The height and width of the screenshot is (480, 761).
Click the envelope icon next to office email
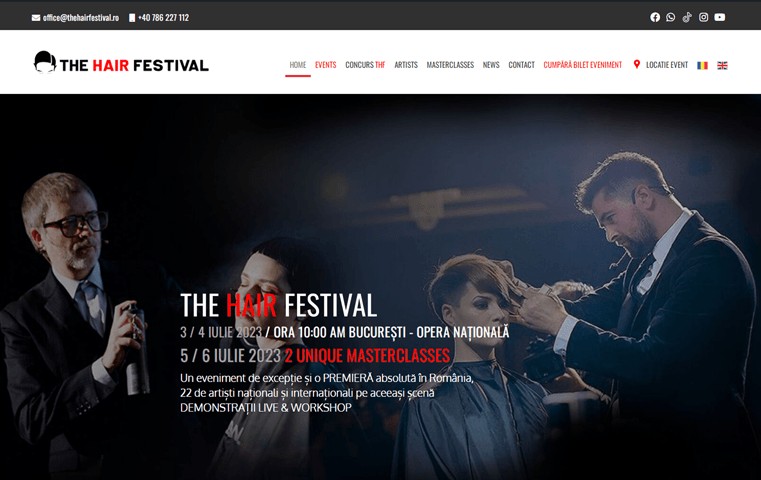pyautogui.click(x=36, y=17)
